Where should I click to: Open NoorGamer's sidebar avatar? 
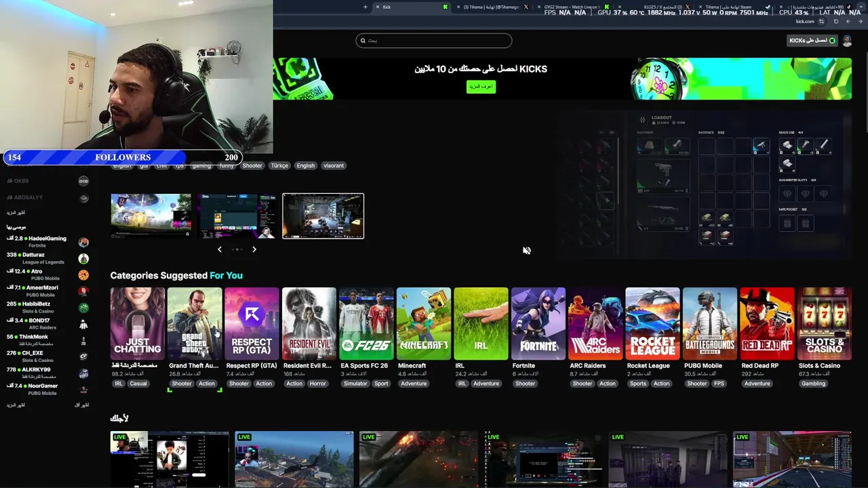click(x=83, y=390)
